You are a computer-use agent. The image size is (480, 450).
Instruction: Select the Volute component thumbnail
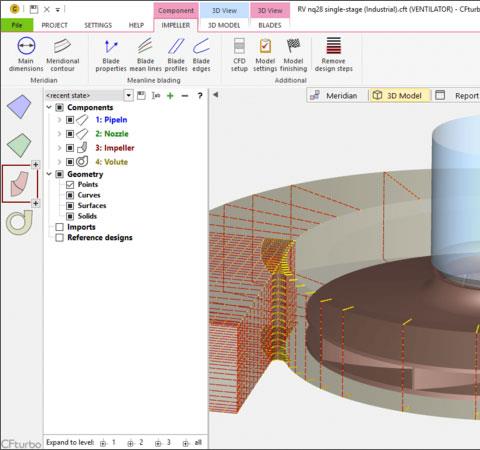click(x=19, y=222)
